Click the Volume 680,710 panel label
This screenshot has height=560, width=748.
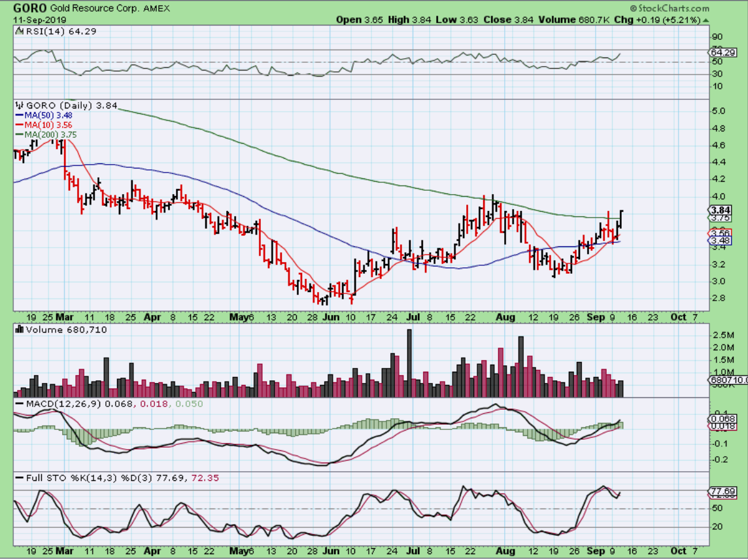(x=66, y=330)
